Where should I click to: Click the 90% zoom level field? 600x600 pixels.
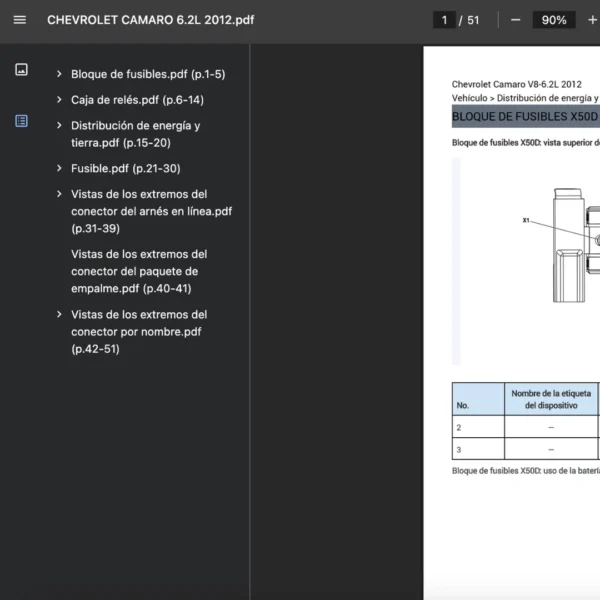pos(553,20)
